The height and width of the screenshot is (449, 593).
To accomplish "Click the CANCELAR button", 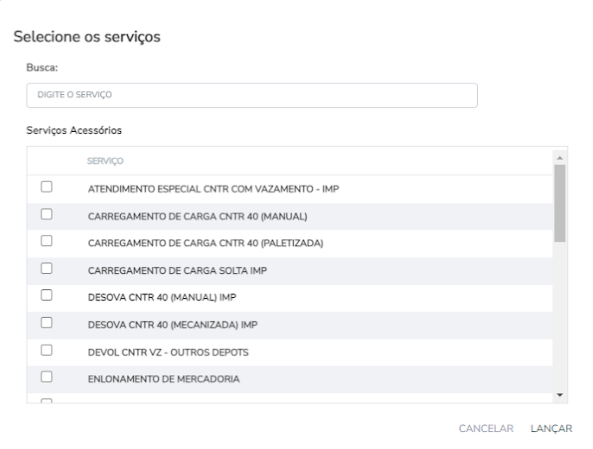I will pyautogui.click(x=486, y=429).
